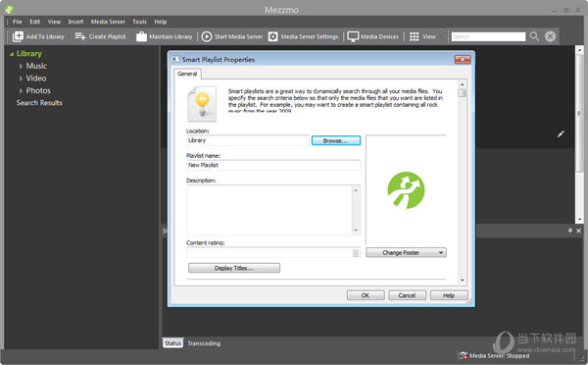Switch to the Status tab

point(172,343)
